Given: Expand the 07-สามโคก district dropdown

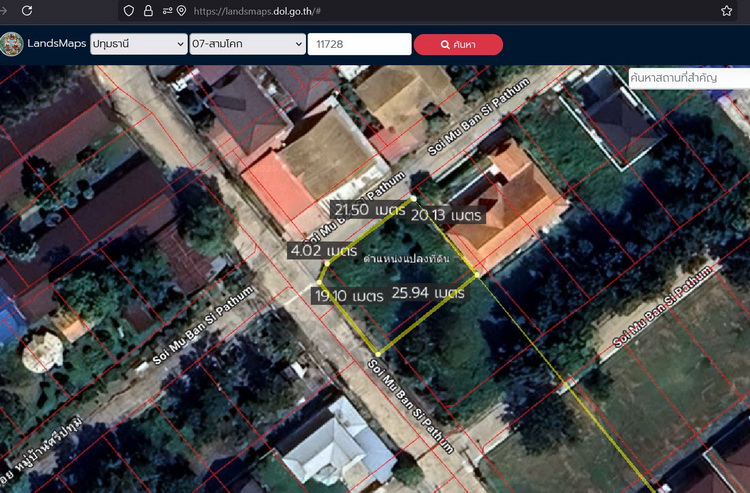Looking at the screenshot, I should point(250,44).
